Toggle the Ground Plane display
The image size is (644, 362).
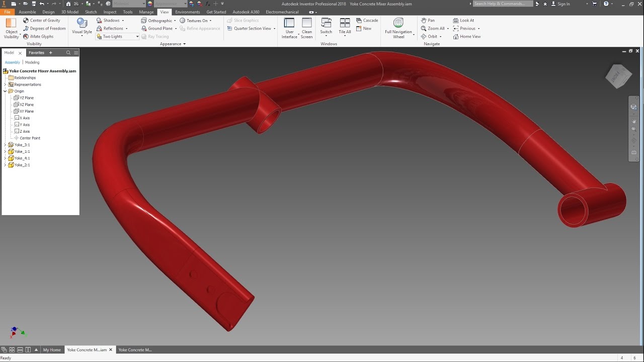(157, 29)
